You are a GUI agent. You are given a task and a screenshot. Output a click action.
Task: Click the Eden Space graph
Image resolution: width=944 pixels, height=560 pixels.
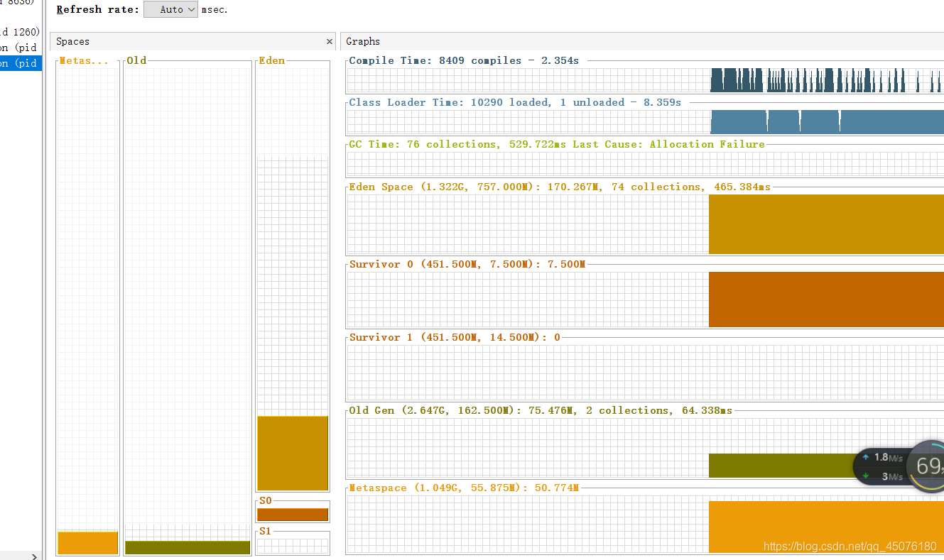tap(645, 224)
